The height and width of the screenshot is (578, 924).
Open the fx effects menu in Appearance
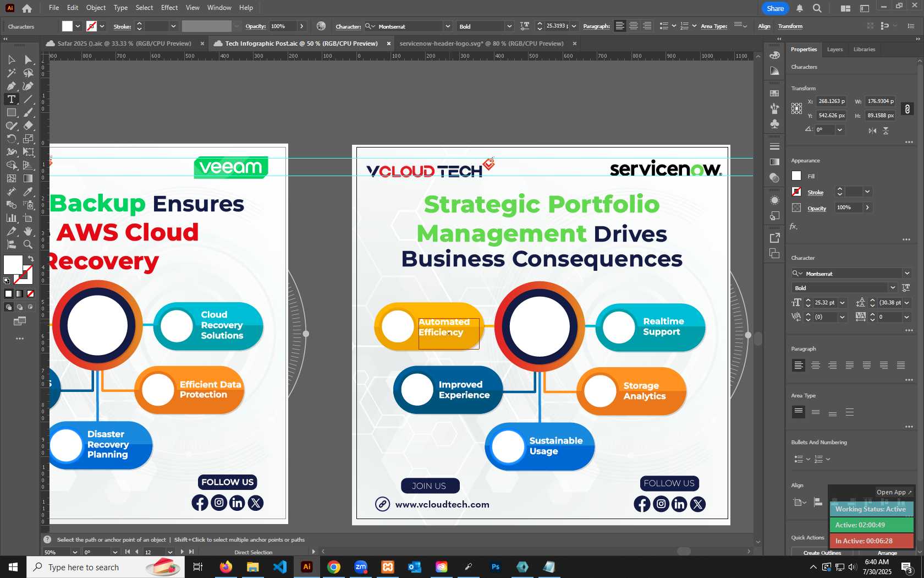[794, 226]
